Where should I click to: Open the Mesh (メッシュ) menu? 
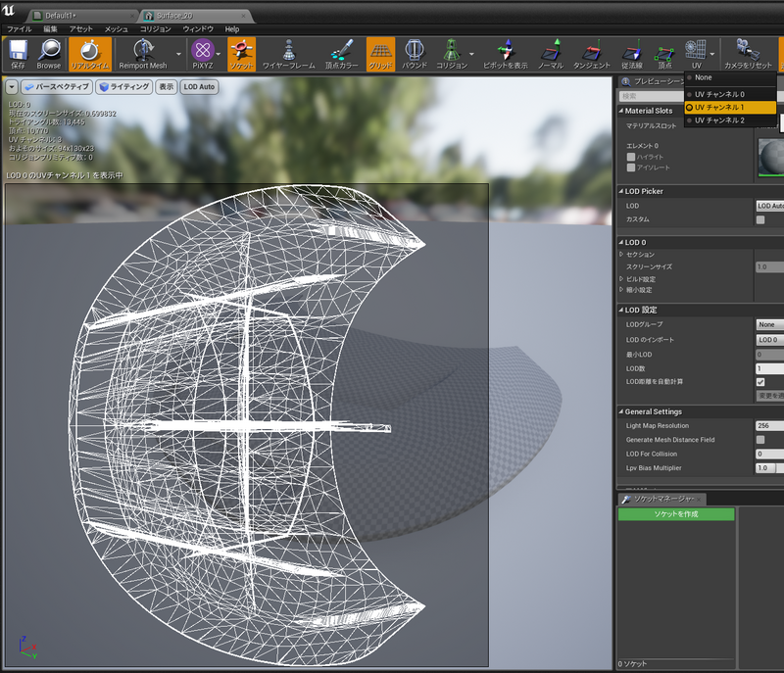[x=116, y=29]
